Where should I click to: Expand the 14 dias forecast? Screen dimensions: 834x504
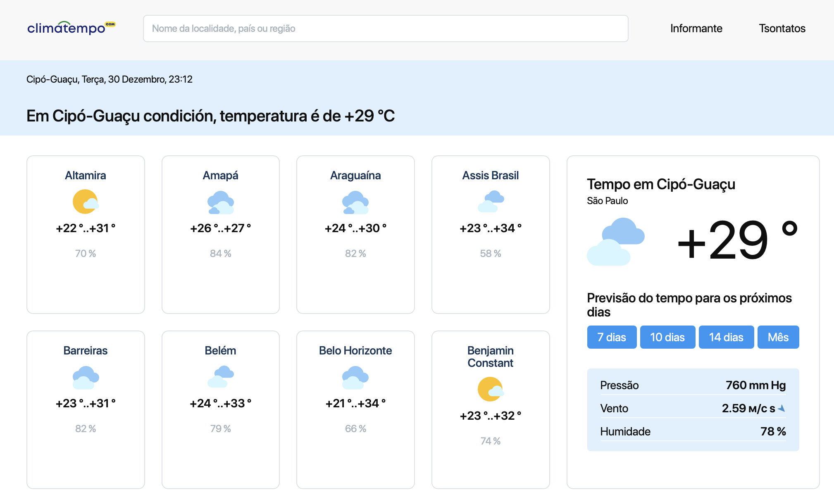tap(726, 337)
